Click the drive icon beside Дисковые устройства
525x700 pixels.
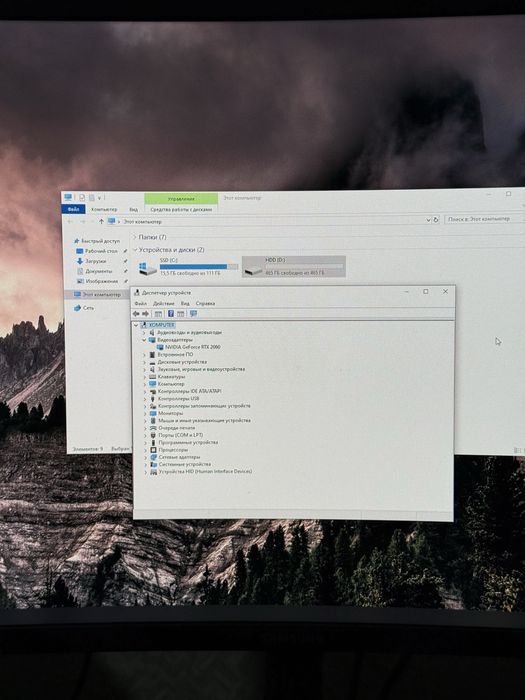click(x=152, y=362)
